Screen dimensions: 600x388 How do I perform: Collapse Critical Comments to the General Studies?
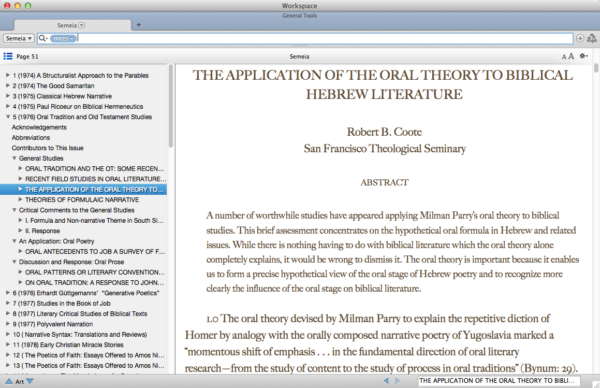click(x=14, y=210)
